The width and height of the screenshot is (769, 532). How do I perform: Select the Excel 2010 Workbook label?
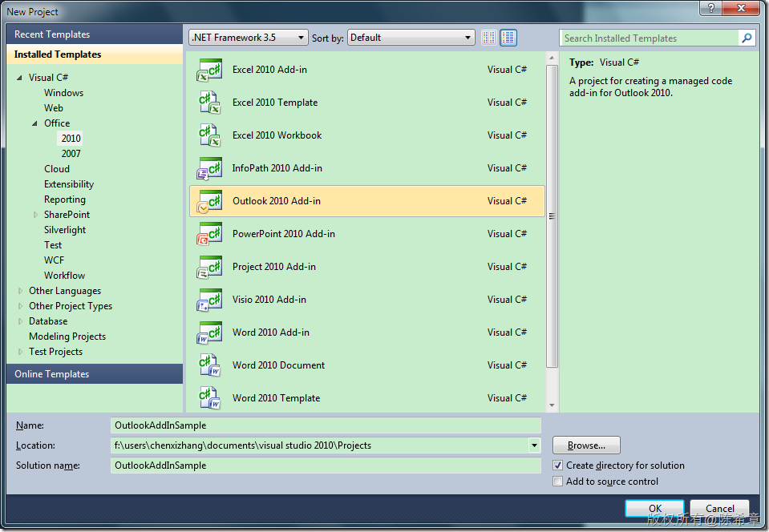(x=277, y=135)
